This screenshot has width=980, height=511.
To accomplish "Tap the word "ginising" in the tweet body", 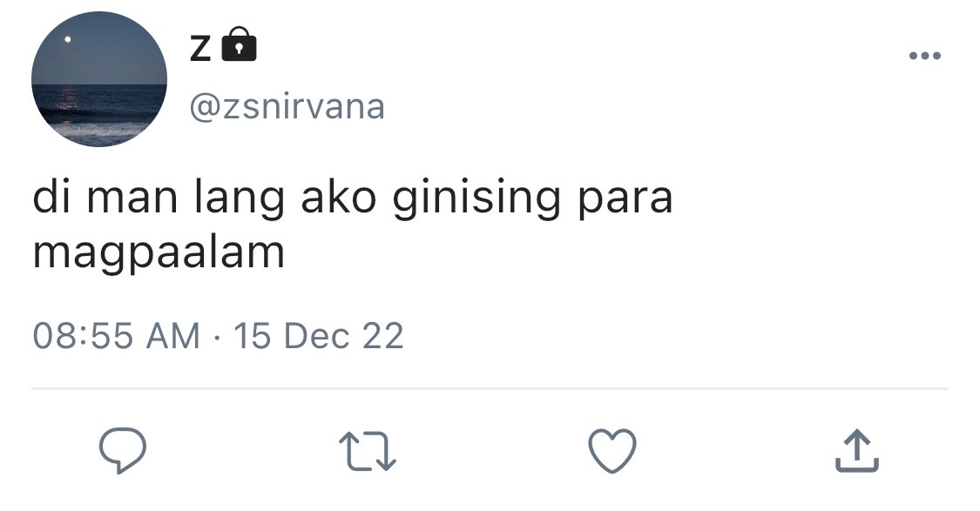I will pyautogui.click(x=476, y=199).
